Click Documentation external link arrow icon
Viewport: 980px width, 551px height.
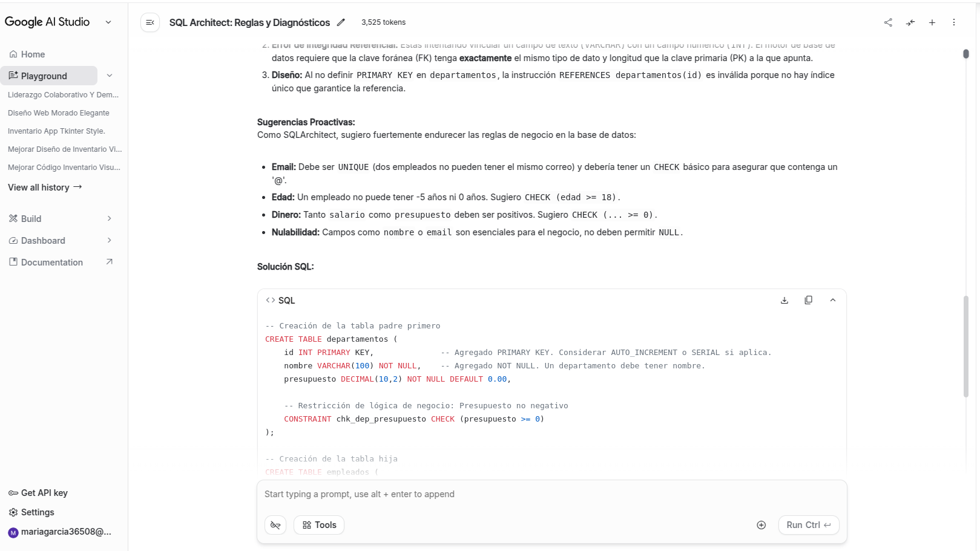tap(110, 262)
